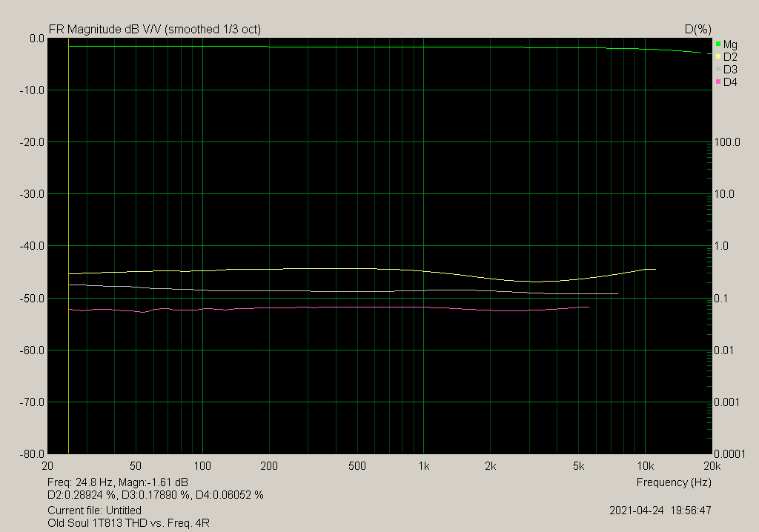Click the 'Current file: Untitled' text
This screenshot has height=532, width=759.
coord(94,511)
